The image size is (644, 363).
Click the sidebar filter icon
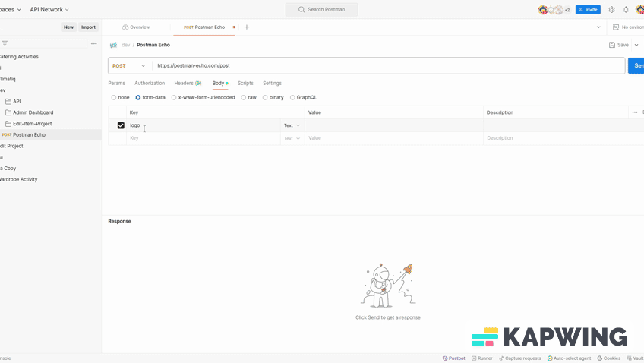pyautogui.click(x=5, y=43)
